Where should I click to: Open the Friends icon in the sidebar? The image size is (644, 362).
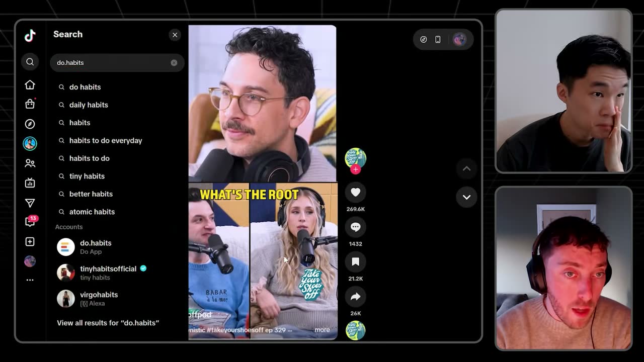click(x=30, y=163)
